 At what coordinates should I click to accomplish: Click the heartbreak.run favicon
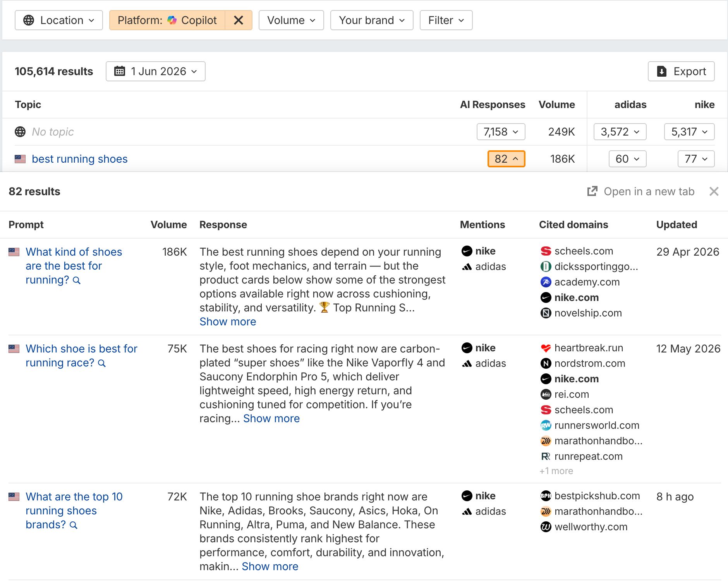pyautogui.click(x=546, y=348)
